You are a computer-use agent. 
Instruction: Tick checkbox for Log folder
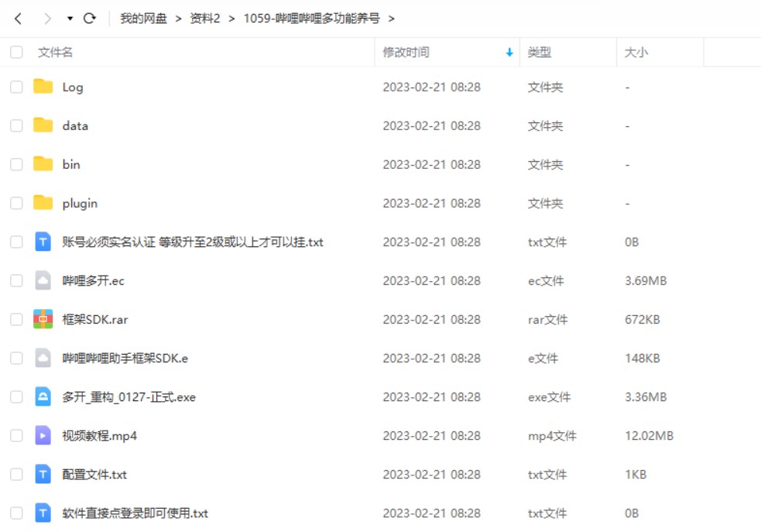(16, 87)
